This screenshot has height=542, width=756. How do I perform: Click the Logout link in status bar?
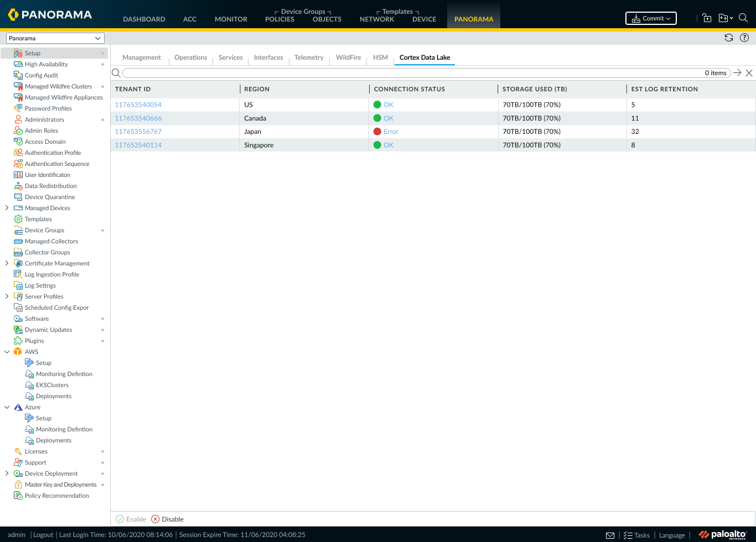(43, 535)
